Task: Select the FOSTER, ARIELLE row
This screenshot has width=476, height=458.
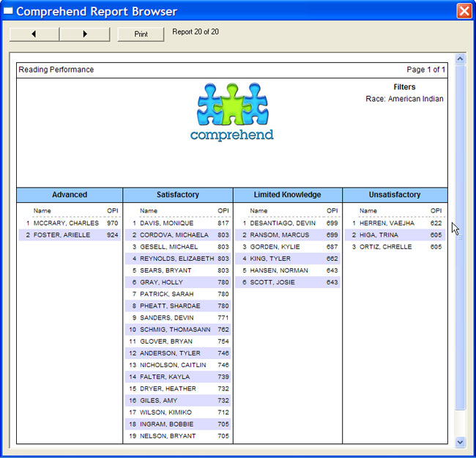Action: 70,235
